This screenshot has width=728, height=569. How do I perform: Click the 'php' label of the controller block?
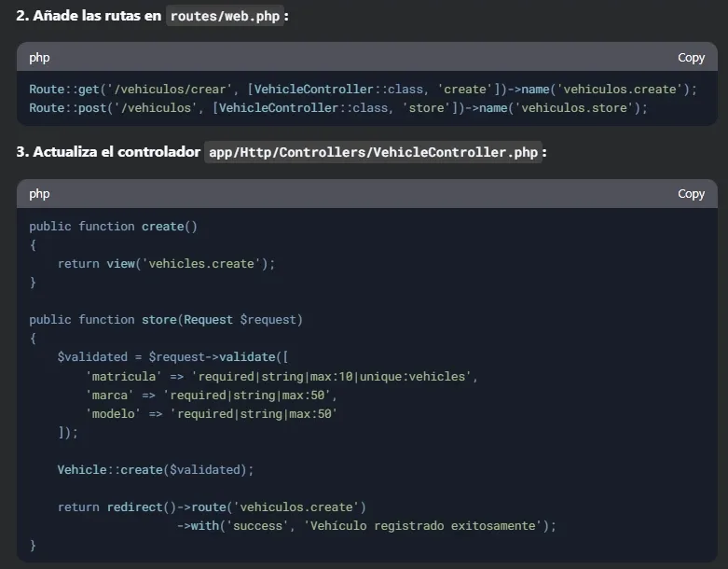39,194
